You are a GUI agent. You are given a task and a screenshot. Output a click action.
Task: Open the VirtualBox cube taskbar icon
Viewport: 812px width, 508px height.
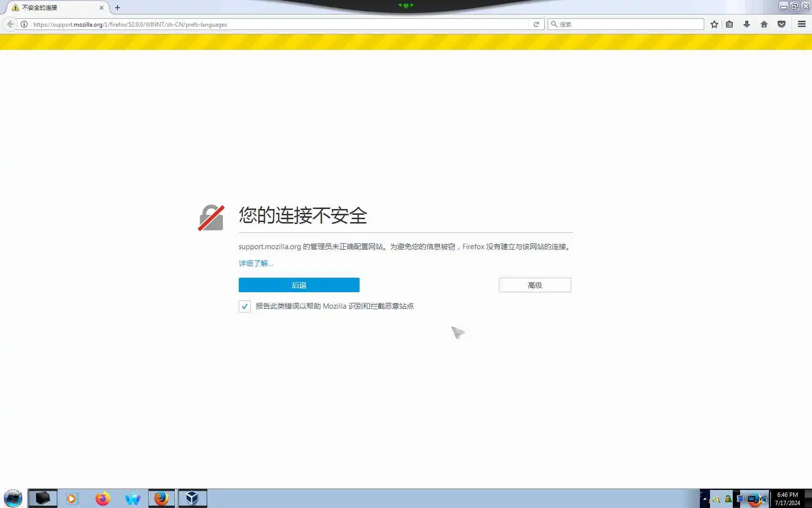(x=192, y=498)
